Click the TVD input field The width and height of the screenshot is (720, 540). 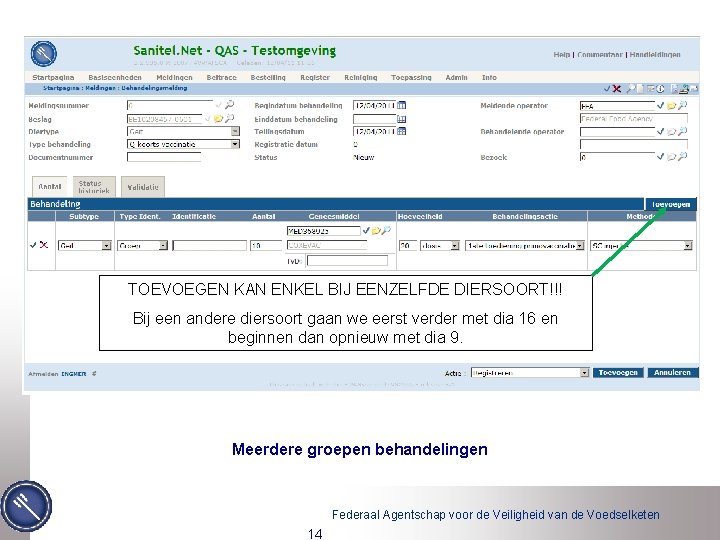347,261
